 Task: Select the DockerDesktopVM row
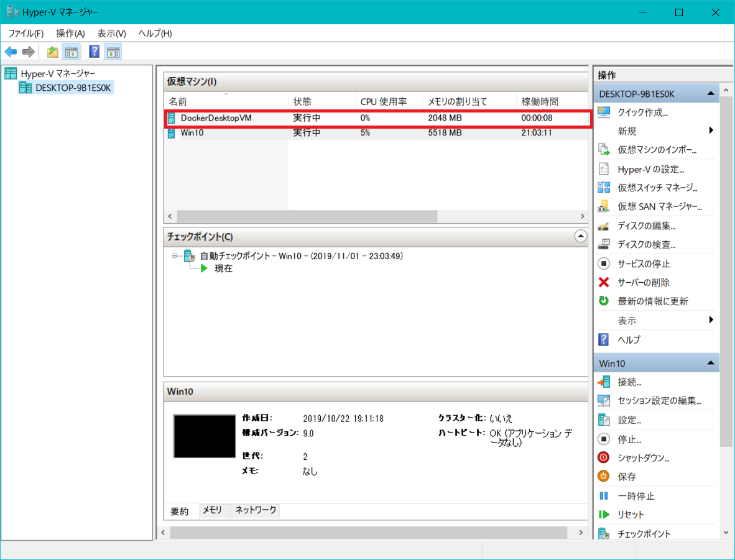(378, 118)
